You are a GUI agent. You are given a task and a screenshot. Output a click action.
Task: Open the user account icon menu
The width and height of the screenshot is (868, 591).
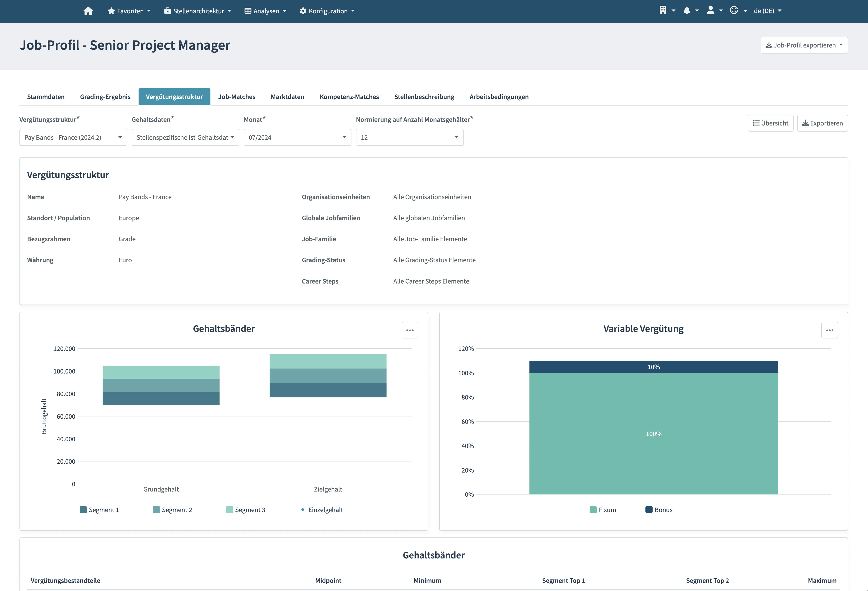[710, 10]
